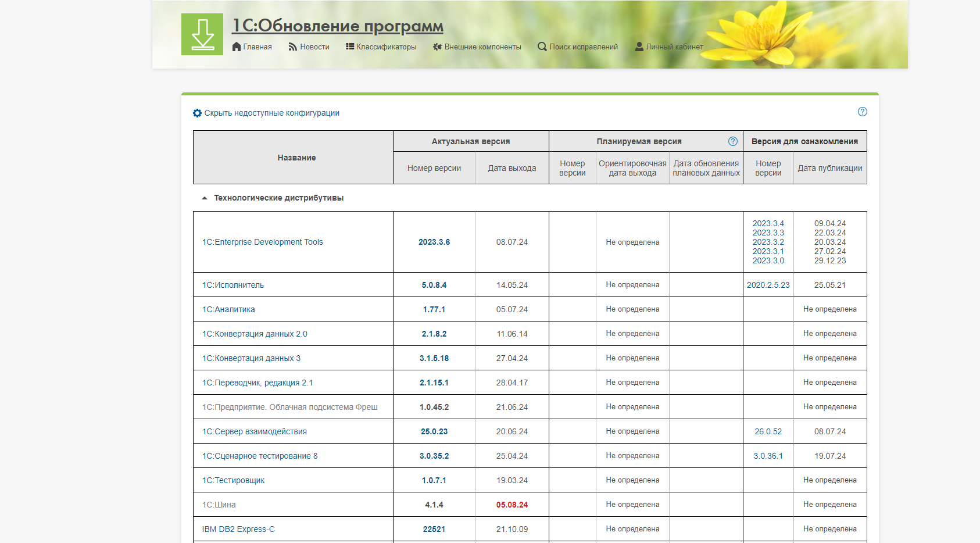Click version number 4.1.4
This screenshot has width=980, height=543.
click(x=434, y=505)
